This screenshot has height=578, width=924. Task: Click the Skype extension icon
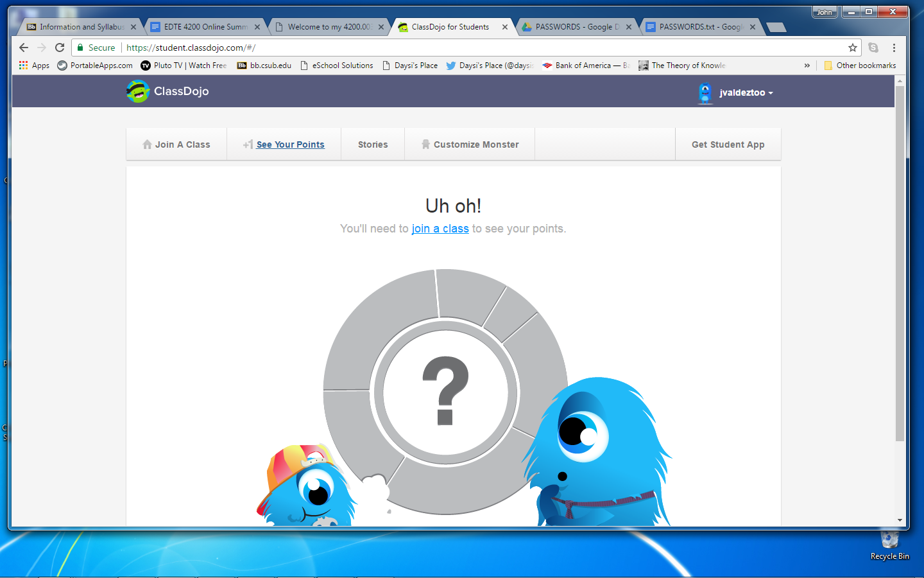click(x=873, y=48)
